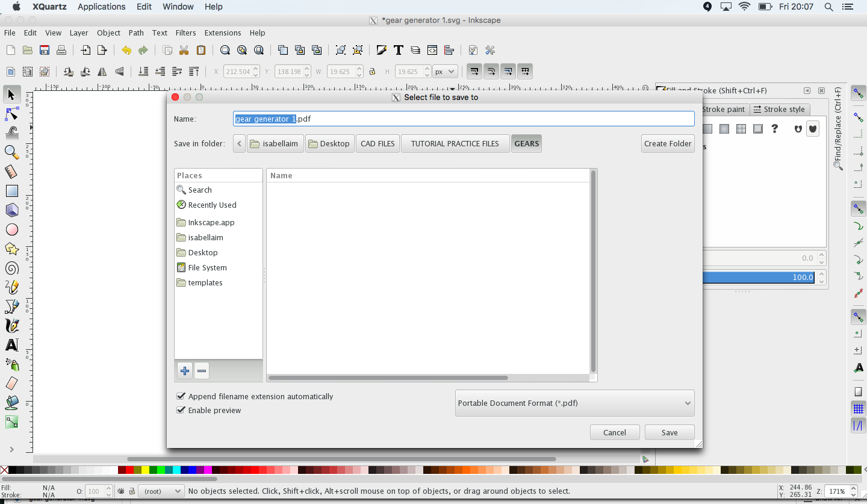Select the Eraser tool

11,384
